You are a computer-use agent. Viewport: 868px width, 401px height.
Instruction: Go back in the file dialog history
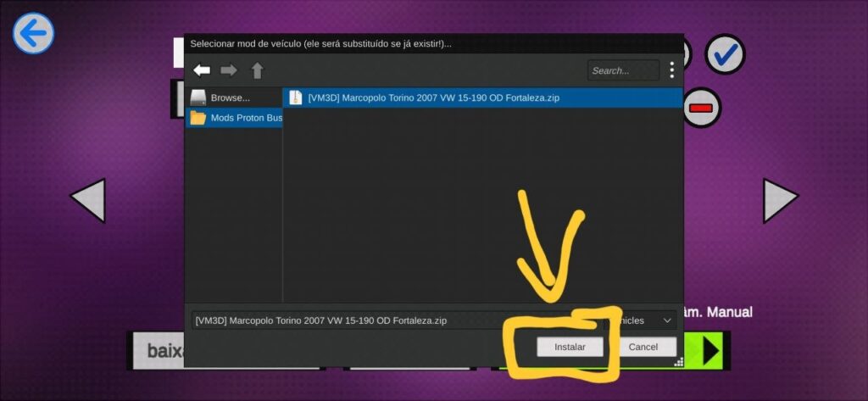tap(202, 70)
